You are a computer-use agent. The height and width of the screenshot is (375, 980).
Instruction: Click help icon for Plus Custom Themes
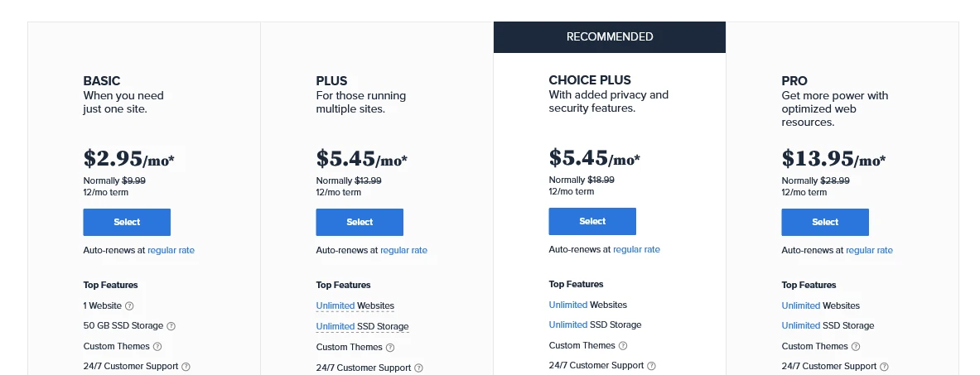coord(390,348)
